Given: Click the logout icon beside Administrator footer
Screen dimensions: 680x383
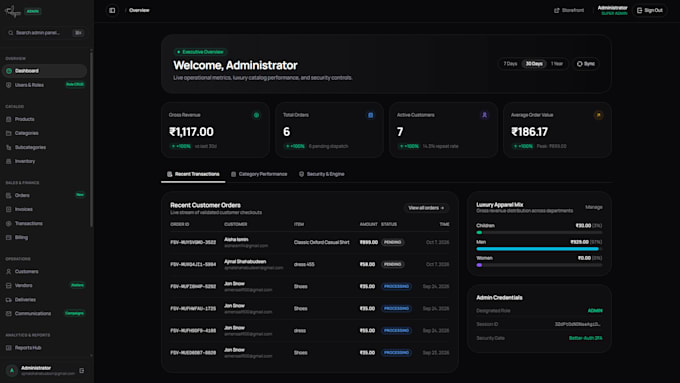Looking at the screenshot, I should [82, 371].
